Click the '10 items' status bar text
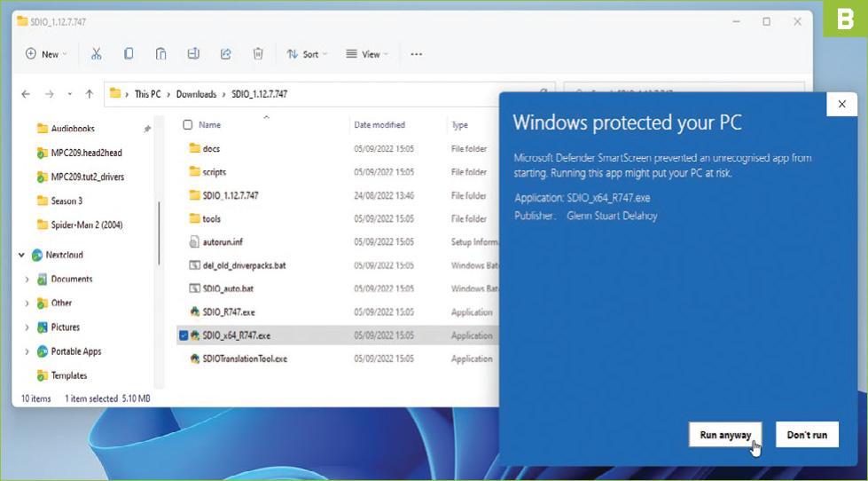The width and height of the screenshot is (868, 481). coord(36,398)
